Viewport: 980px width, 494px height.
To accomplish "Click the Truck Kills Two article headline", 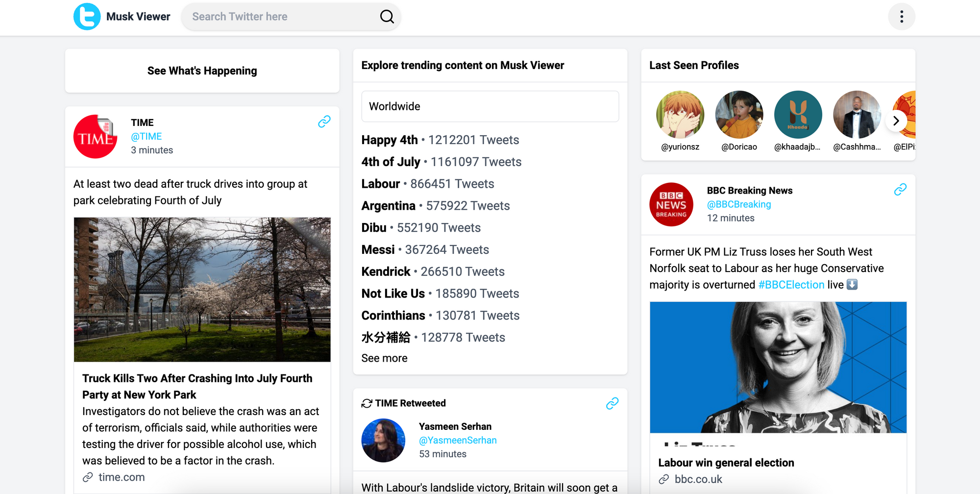I will [x=197, y=387].
